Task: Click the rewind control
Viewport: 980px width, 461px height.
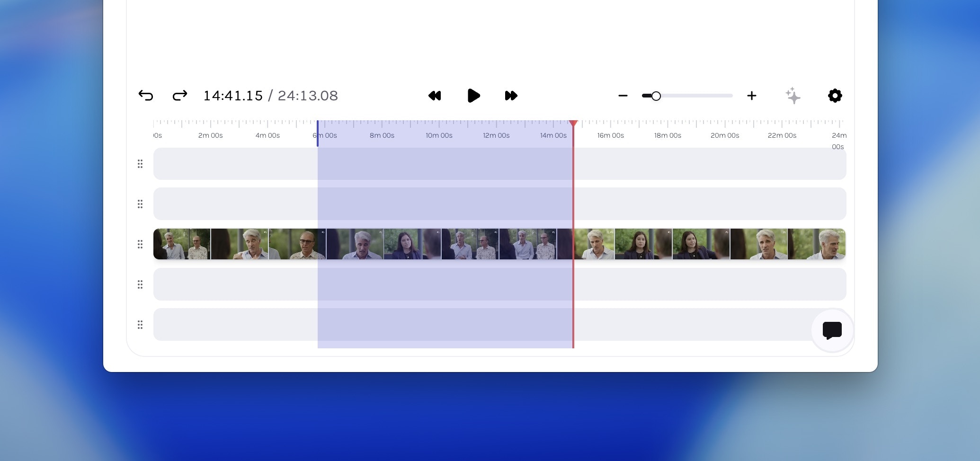Action: [435, 96]
